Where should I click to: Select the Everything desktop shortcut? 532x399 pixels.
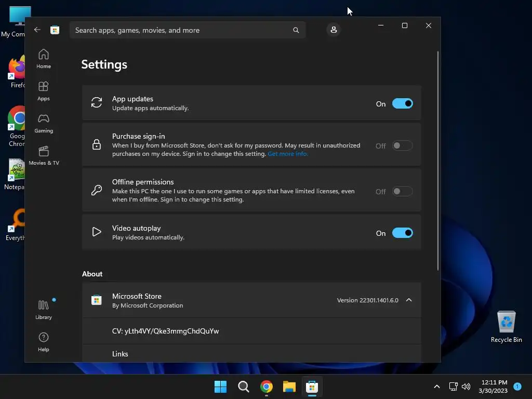tap(15, 225)
